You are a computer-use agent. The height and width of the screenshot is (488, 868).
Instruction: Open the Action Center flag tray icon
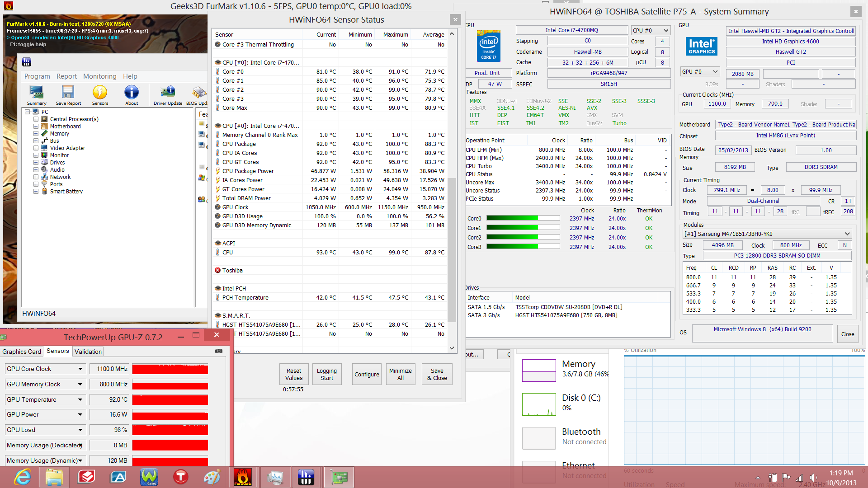[x=787, y=478]
